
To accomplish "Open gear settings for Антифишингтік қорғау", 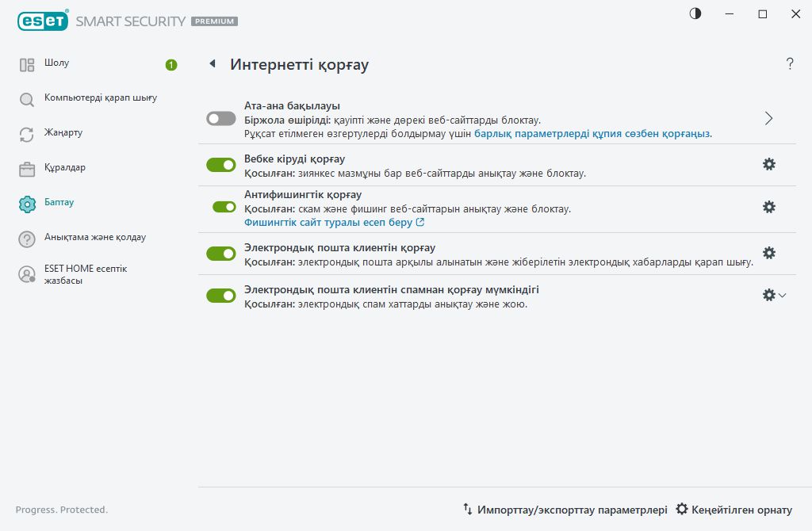I will point(768,207).
